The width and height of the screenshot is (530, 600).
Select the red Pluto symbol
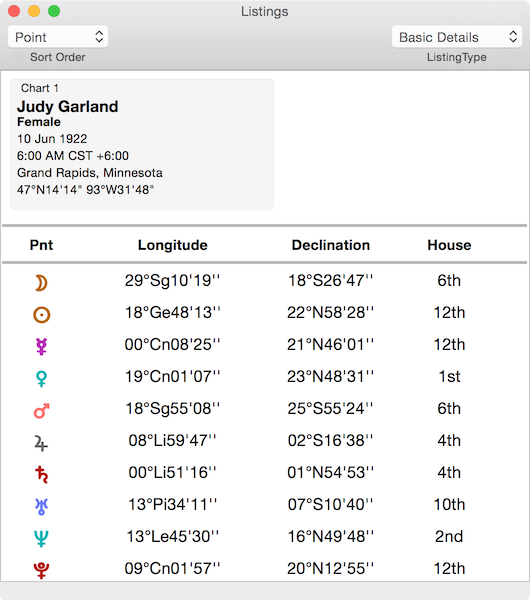tap(41, 570)
